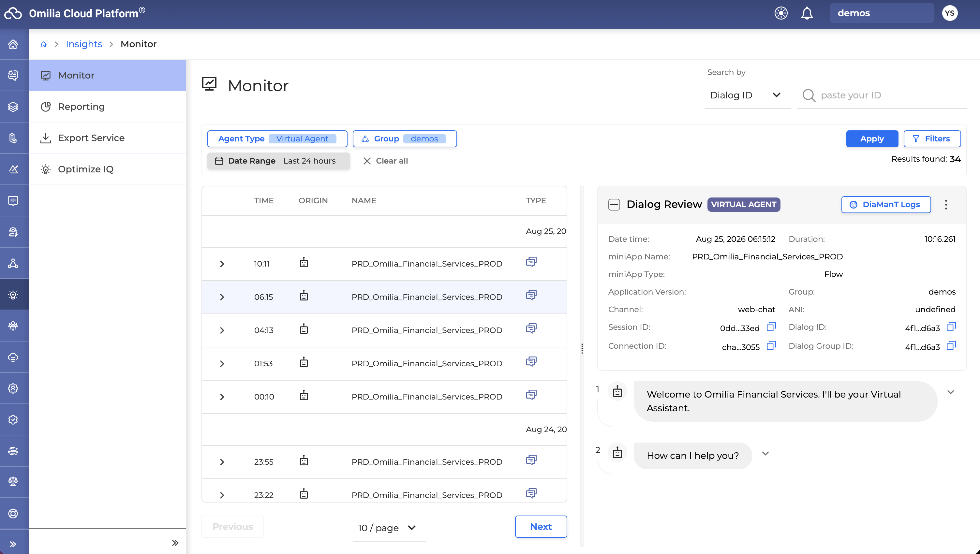The width and height of the screenshot is (980, 554).
Task: Click the chat type icon for 10:11 row
Action: (x=531, y=262)
